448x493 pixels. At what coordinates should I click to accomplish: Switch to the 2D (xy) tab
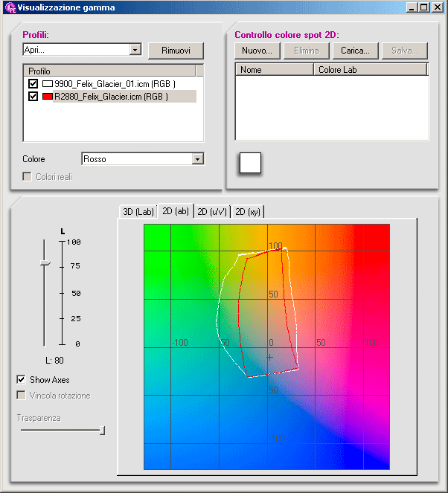click(x=248, y=212)
